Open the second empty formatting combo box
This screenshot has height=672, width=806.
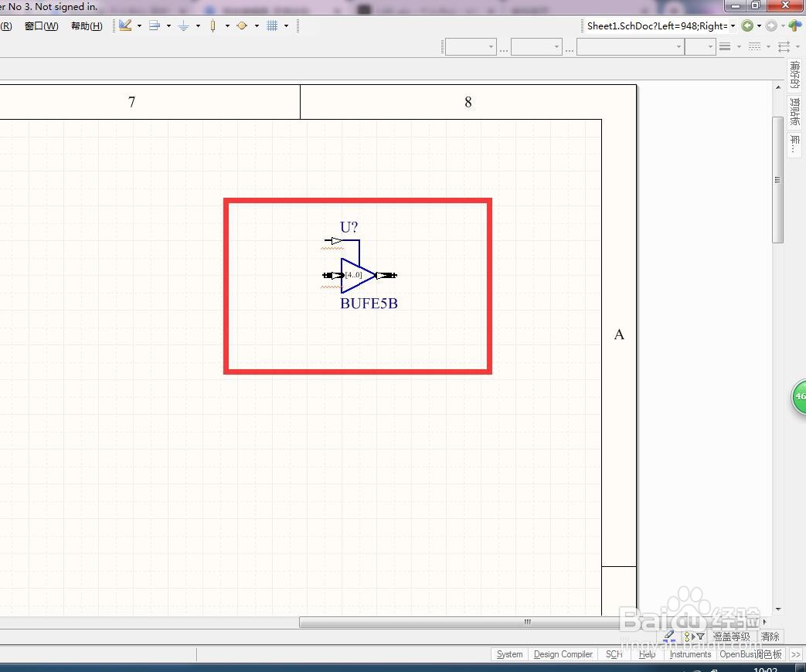point(536,47)
